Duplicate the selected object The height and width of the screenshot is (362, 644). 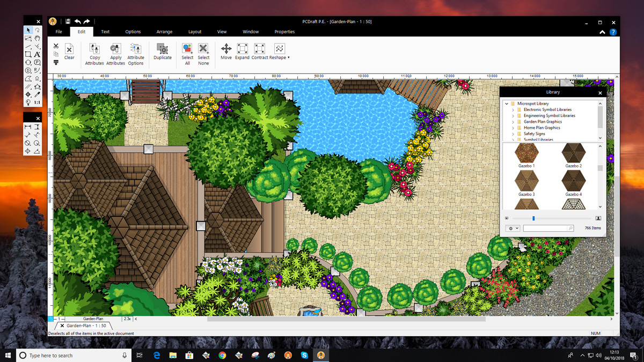coord(163,49)
